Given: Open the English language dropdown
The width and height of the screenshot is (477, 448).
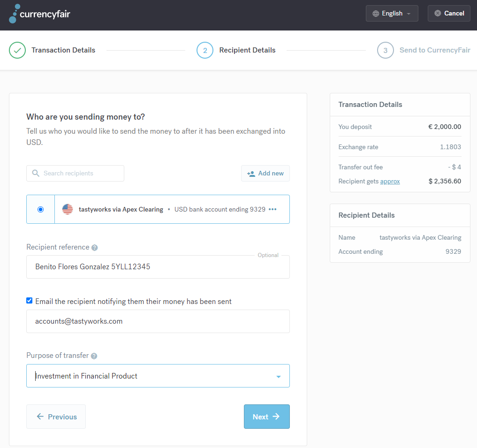Looking at the screenshot, I should [x=392, y=14].
